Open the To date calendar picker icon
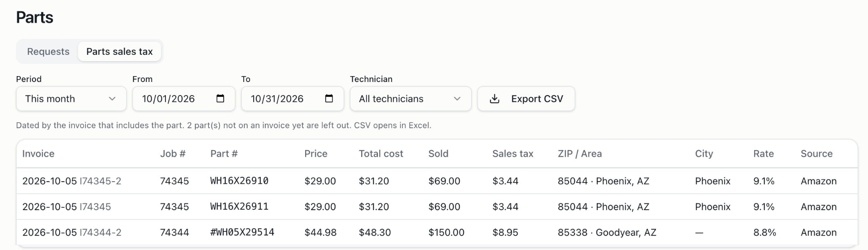The width and height of the screenshot is (868, 250). (329, 99)
